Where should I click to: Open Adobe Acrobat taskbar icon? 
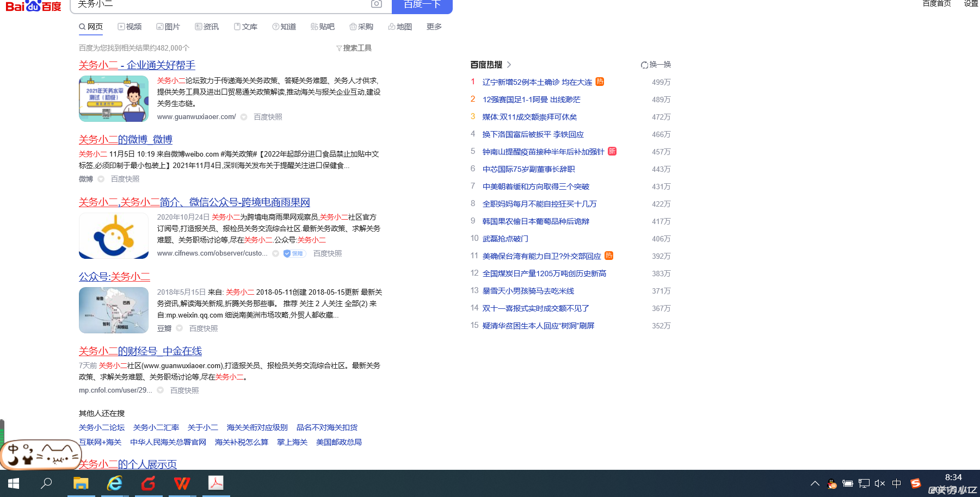216,483
